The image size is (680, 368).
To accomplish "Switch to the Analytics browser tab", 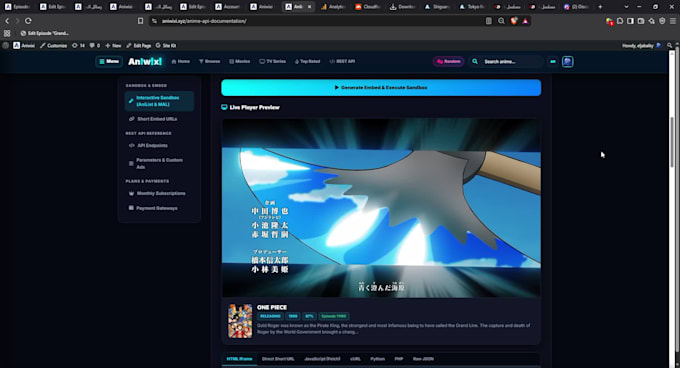I will pyautogui.click(x=333, y=7).
